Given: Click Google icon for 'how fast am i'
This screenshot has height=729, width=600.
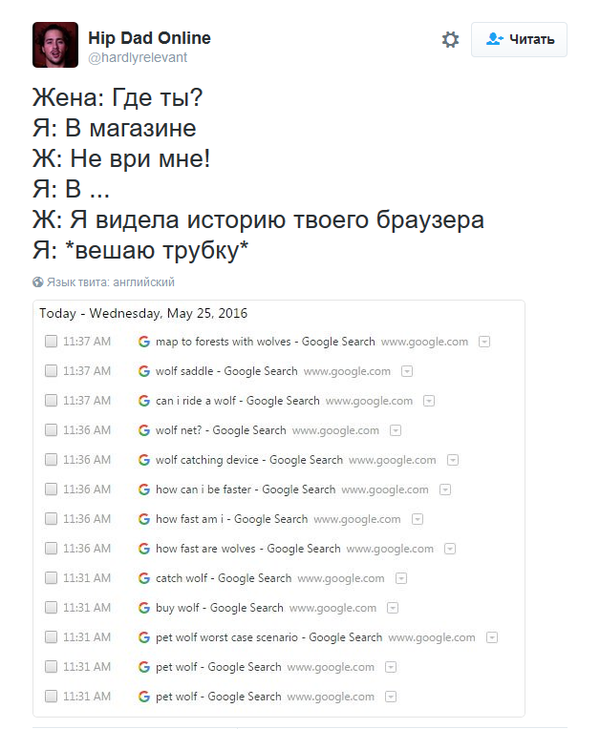Looking at the screenshot, I should (144, 520).
